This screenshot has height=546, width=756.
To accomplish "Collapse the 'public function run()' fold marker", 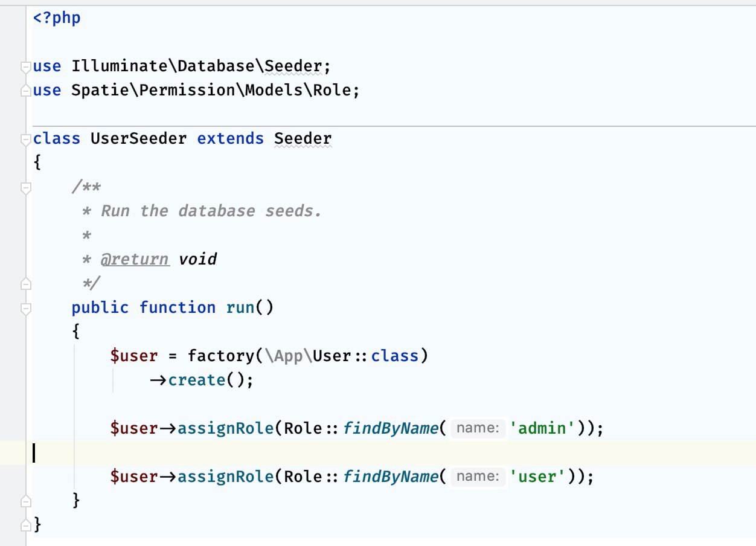I will tap(25, 309).
